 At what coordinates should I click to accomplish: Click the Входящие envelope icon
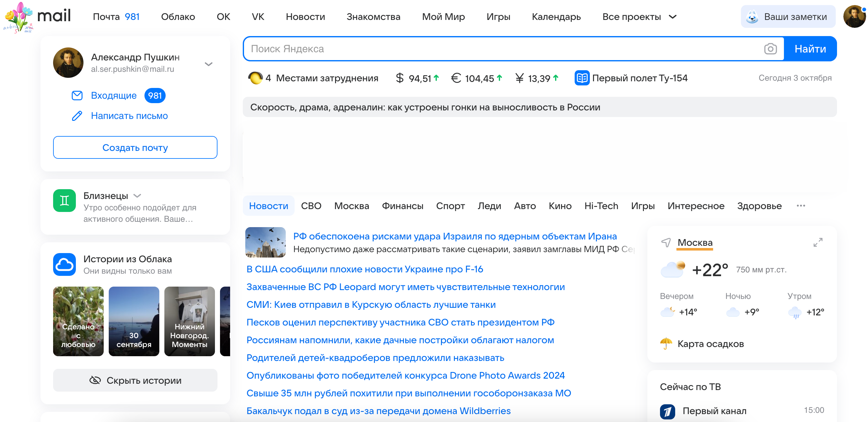point(77,96)
